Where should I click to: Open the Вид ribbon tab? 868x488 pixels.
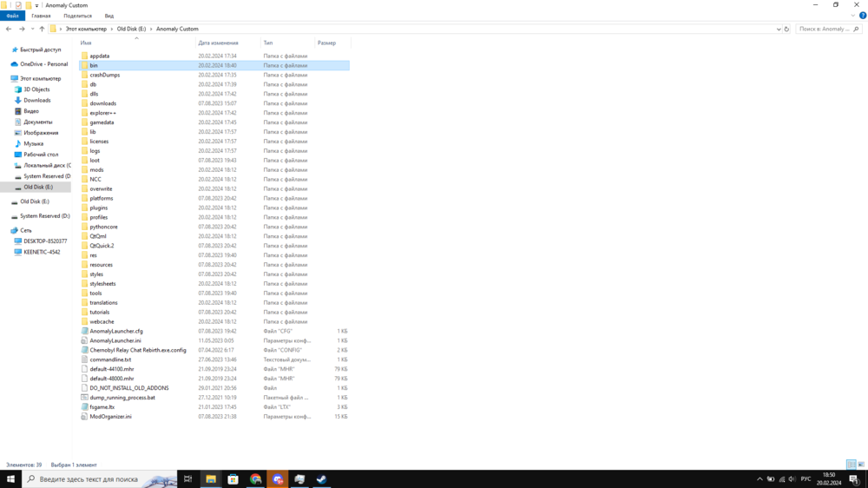tap(109, 16)
